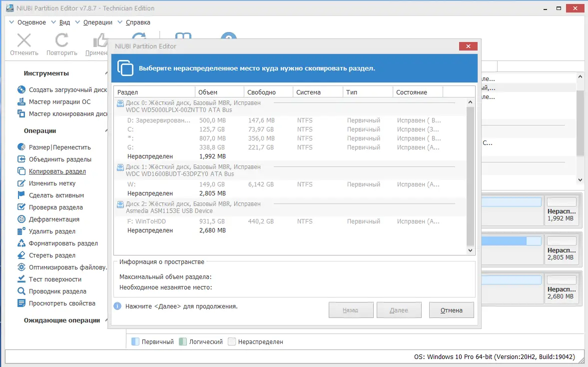The height and width of the screenshot is (367, 588).
Task: Click the 2,680 MB unallocated block in disk map
Action: pos(562,288)
